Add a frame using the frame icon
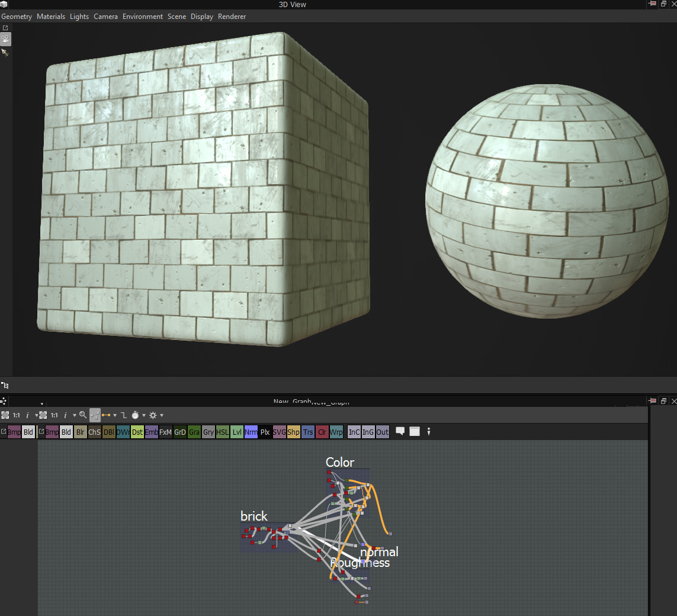The height and width of the screenshot is (616, 677). pos(415,431)
